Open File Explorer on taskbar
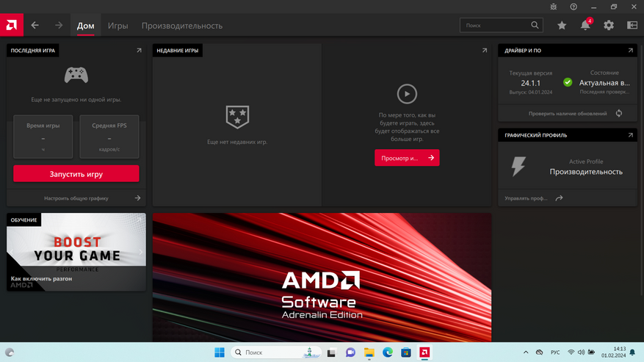644x362 pixels. coord(369,352)
